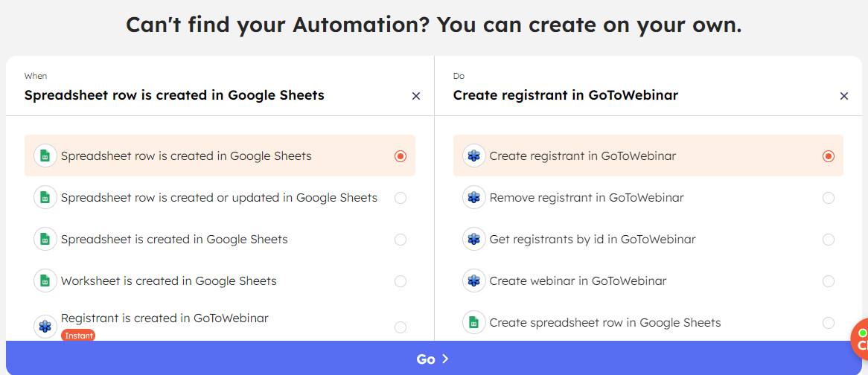The image size is (868, 375).
Task: Click Google Sheets icon beside 'Spreadsheet row is created'
Action: (x=45, y=156)
